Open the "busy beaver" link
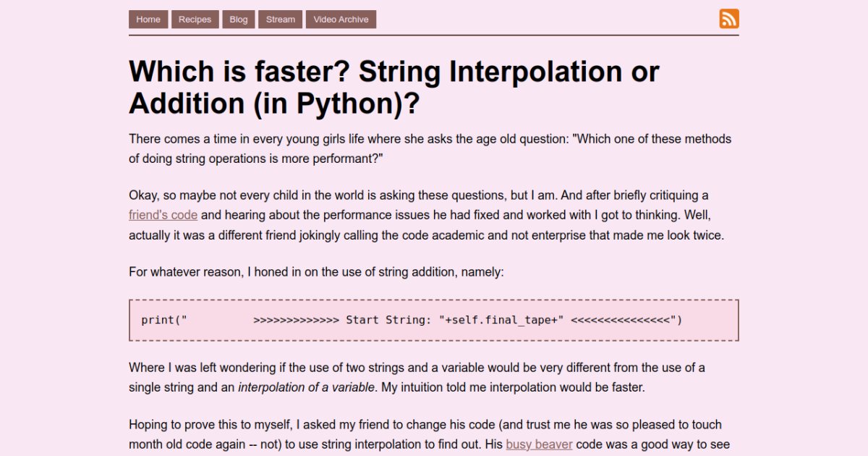868x456 pixels. (539, 444)
